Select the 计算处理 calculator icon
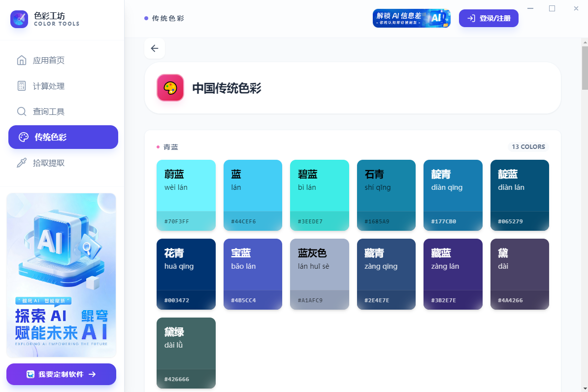The image size is (588, 392). pos(22,86)
